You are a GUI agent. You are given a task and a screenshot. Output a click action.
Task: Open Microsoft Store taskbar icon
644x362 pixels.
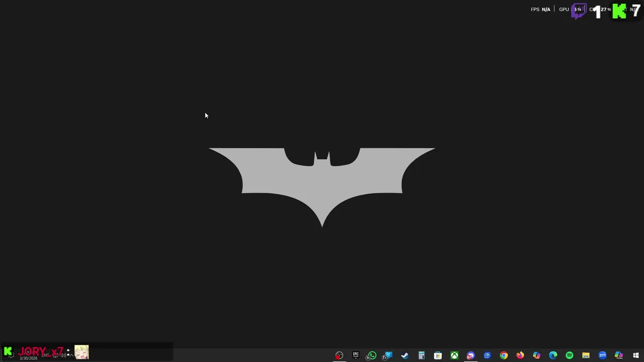(438, 355)
